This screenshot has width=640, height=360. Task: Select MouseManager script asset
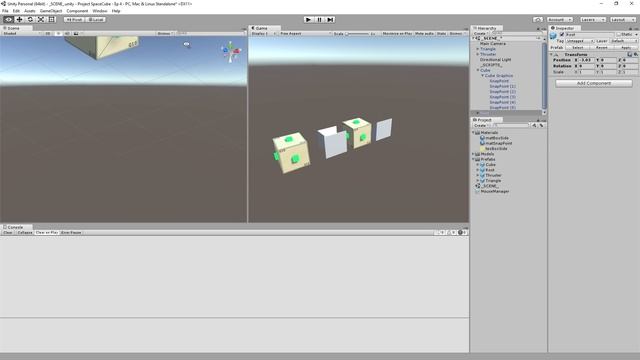pyautogui.click(x=492, y=191)
